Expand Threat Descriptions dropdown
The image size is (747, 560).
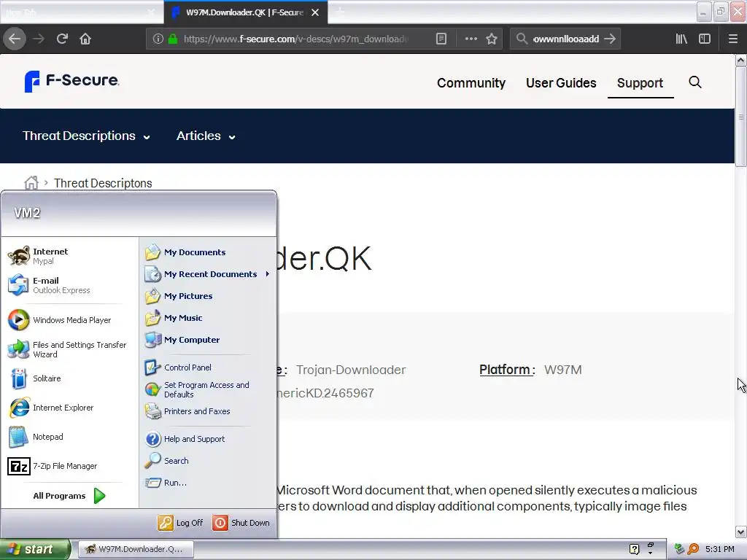point(86,136)
